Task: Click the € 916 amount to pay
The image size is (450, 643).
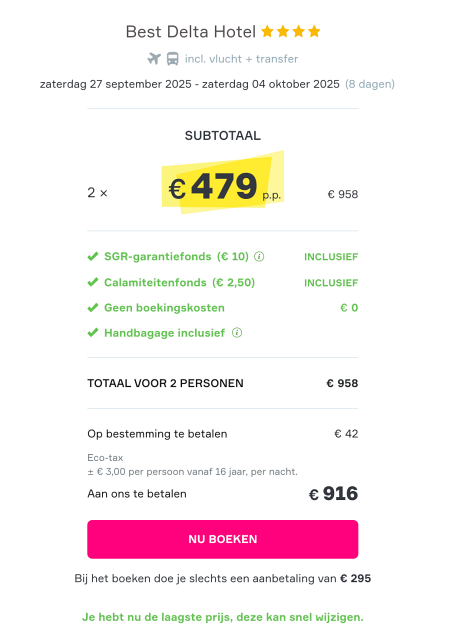Action: click(334, 493)
